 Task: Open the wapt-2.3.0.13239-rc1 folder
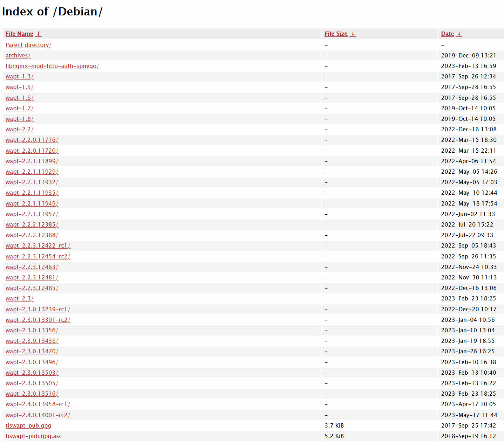pyautogui.click(x=38, y=309)
